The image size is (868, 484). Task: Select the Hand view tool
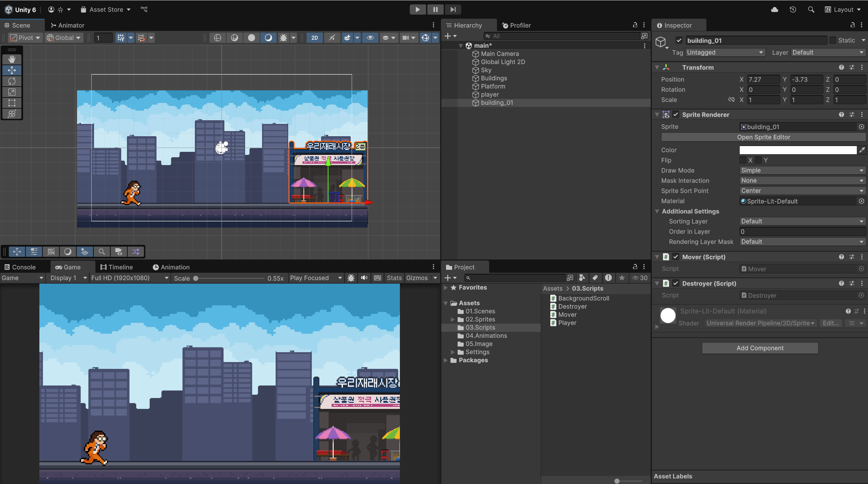pyautogui.click(x=12, y=59)
